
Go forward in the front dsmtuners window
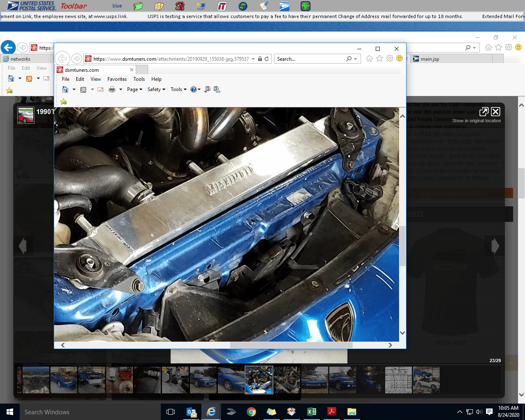point(77,59)
